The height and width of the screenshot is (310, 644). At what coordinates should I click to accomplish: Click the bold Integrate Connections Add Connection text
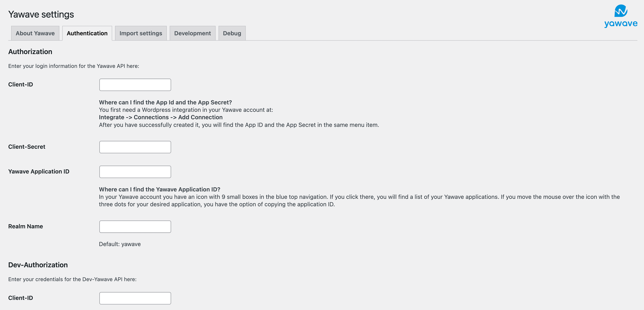coord(161,117)
